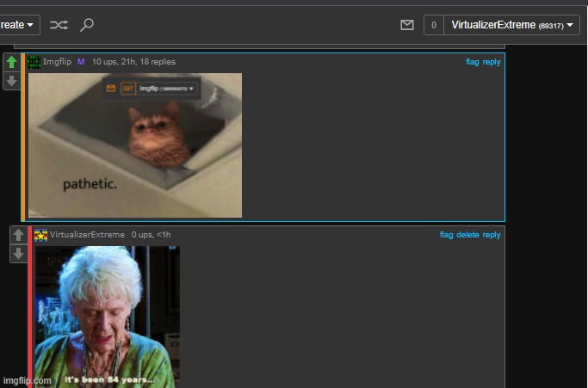Upvote the VirtualizerExtreme comment

[18, 236]
